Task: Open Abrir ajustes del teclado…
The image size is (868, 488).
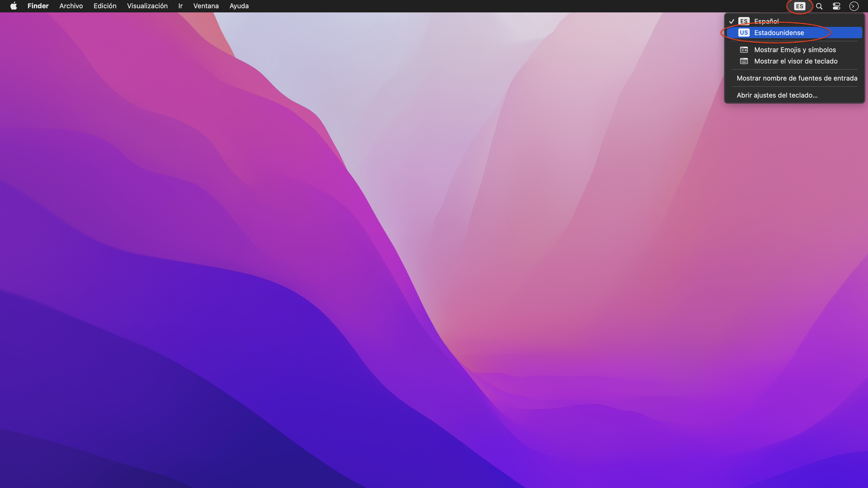Action: 777,95
